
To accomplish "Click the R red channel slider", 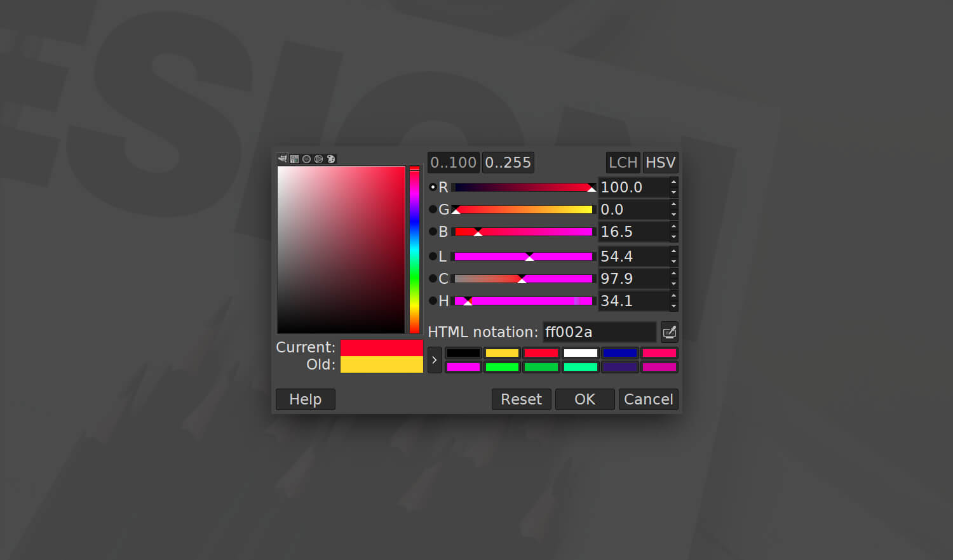I will (524, 187).
